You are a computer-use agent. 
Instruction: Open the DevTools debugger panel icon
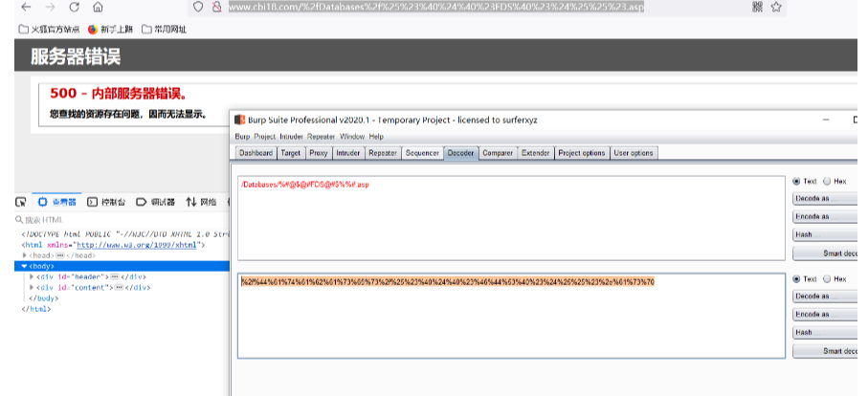(142, 202)
